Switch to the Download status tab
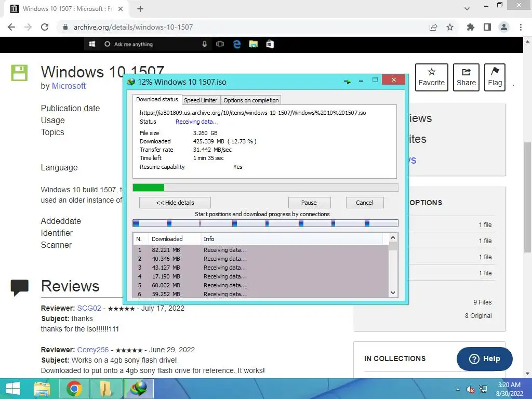This screenshot has width=532, height=399. [157, 99]
